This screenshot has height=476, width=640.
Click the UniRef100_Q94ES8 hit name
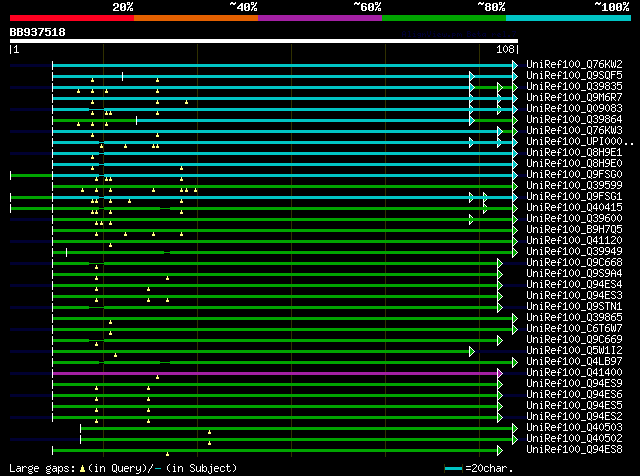(x=574, y=450)
